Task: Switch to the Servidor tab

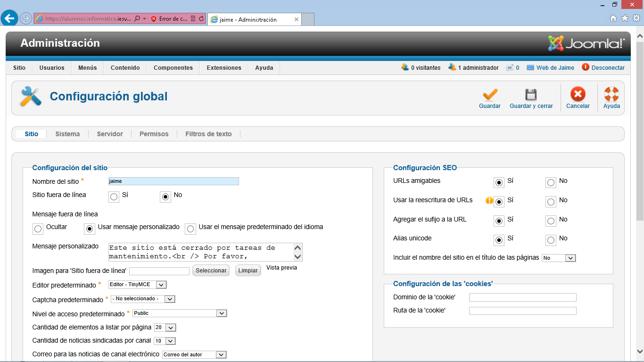Action: pos(110,134)
